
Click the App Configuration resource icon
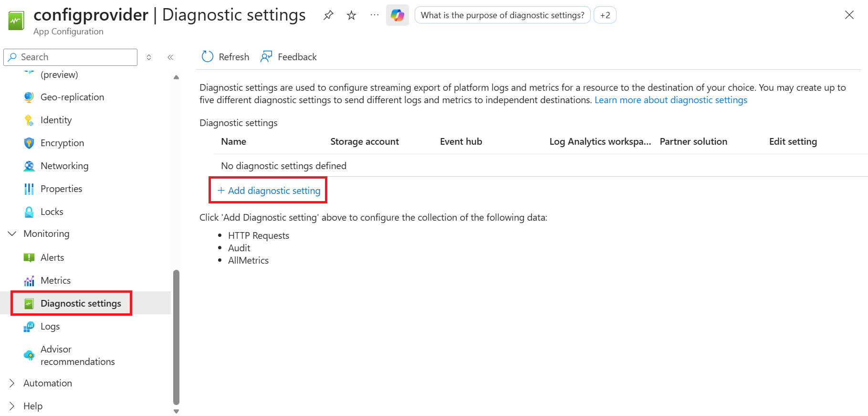[16, 21]
